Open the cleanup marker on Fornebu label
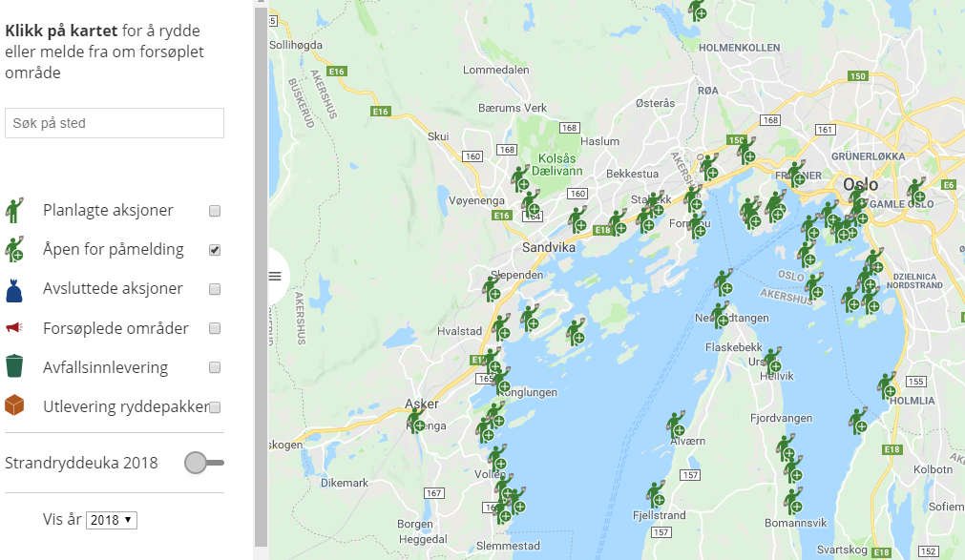The image size is (965, 560). click(698, 225)
